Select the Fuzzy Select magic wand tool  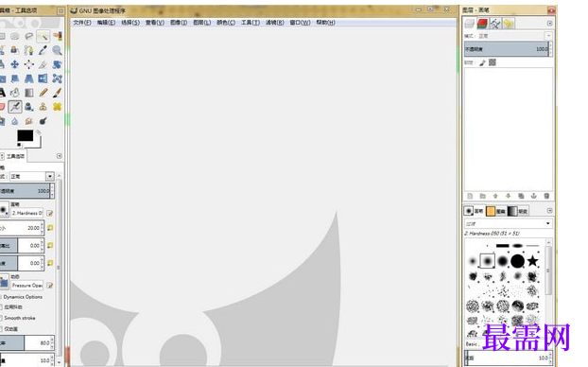click(x=43, y=36)
